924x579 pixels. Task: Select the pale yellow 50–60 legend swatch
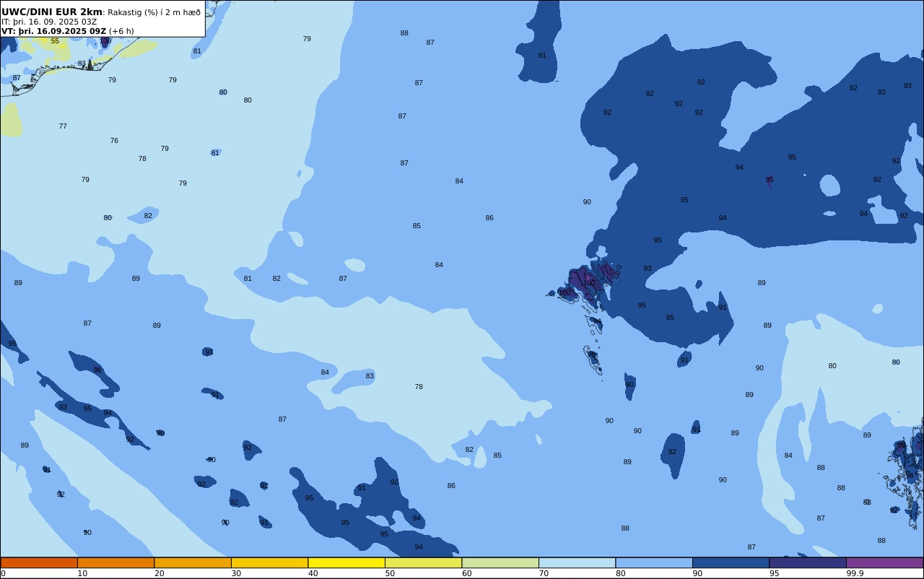pyautogui.click(x=423, y=562)
